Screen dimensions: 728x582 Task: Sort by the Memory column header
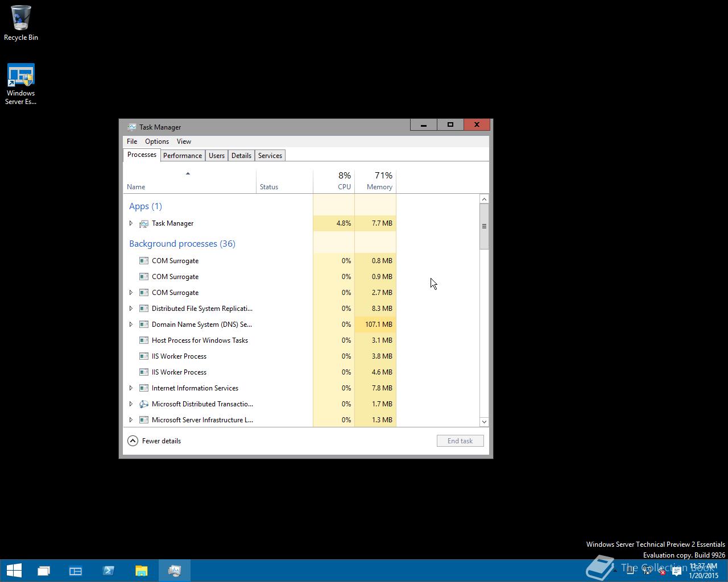[x=375, y=181]
